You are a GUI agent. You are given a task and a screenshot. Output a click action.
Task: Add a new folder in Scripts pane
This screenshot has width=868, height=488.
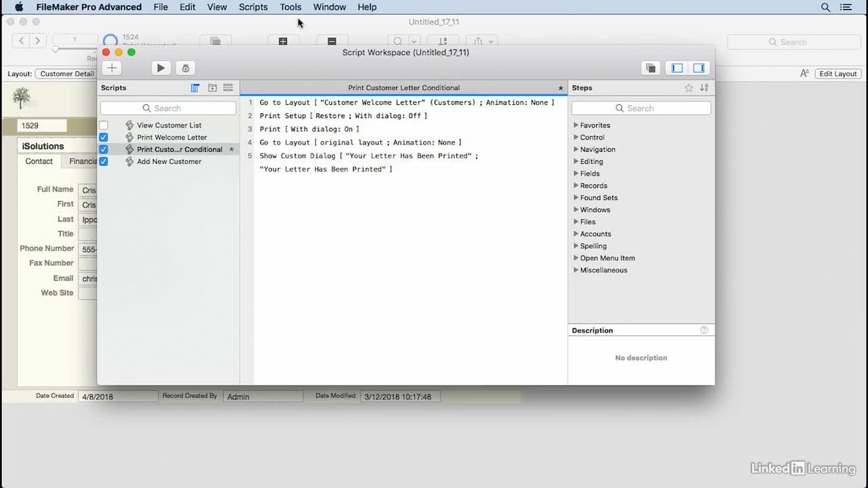coord(212,88)
